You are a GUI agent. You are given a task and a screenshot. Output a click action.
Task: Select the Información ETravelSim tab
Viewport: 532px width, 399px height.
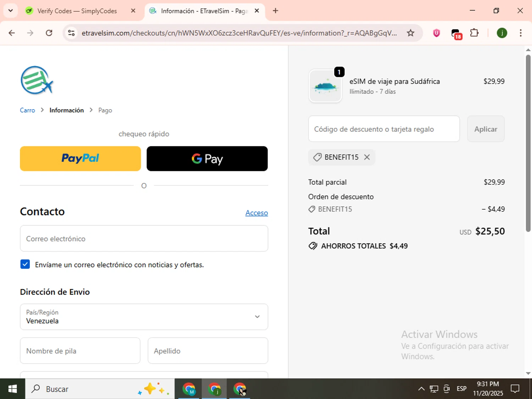pyautogui.click(x=204, y=11)
